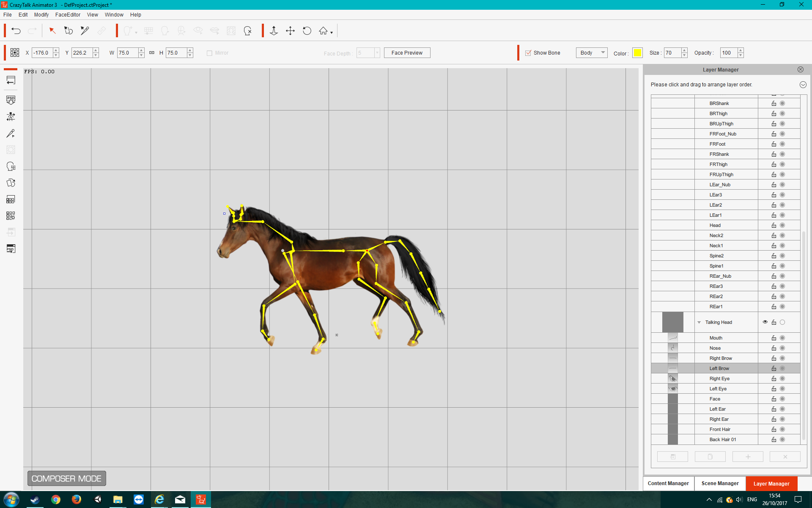Increase the W value stepper
This screenshot has width=812, height=508.
pos(141,50)
